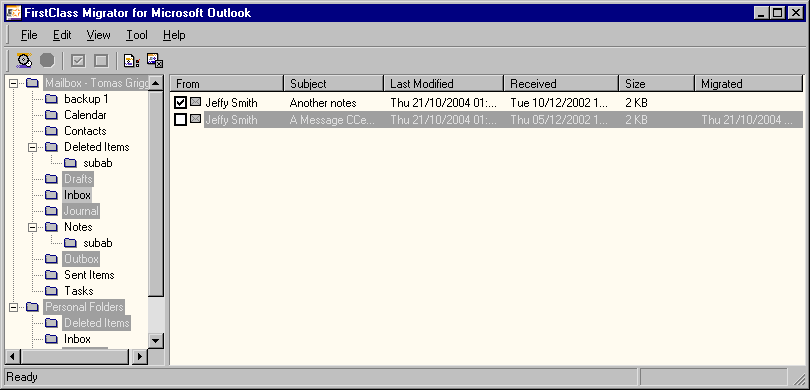Select the Inbox folder under Personal Folders
Screen dimensions: 810x390
(77, 339)
